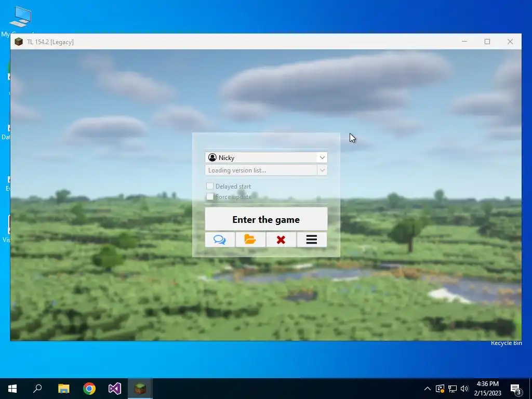Select the My Computer desktop icon

pyautogui.click(x=20, y=16)
